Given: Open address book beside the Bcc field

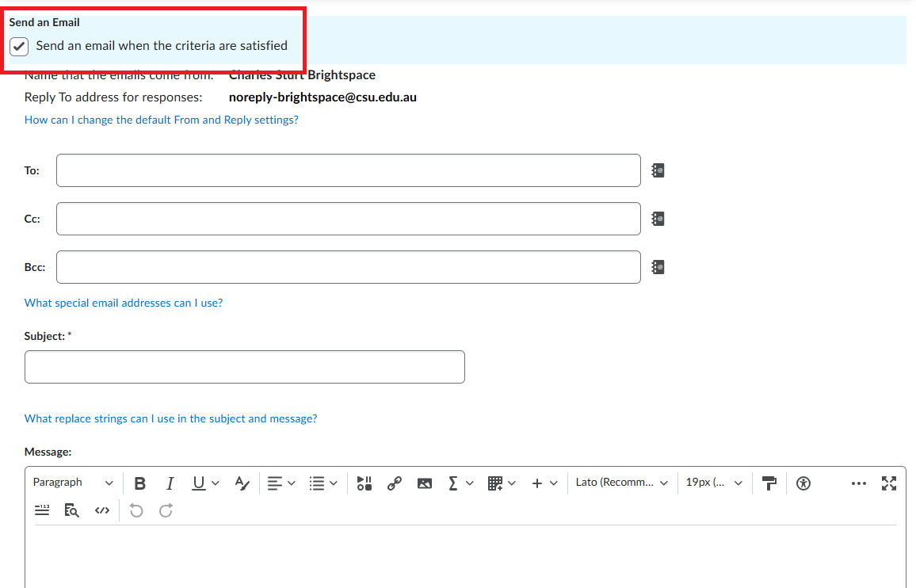Looking at the screenshot, I should 658,267.
